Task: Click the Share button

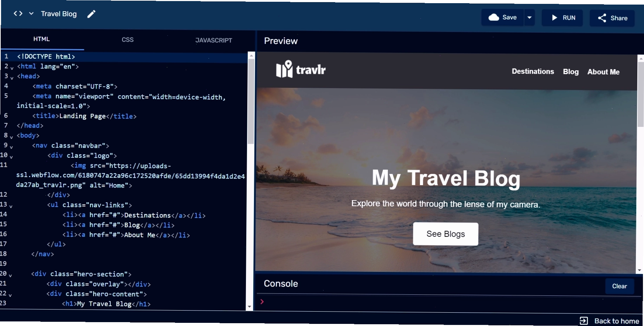Action: click(x=612, y=18)
